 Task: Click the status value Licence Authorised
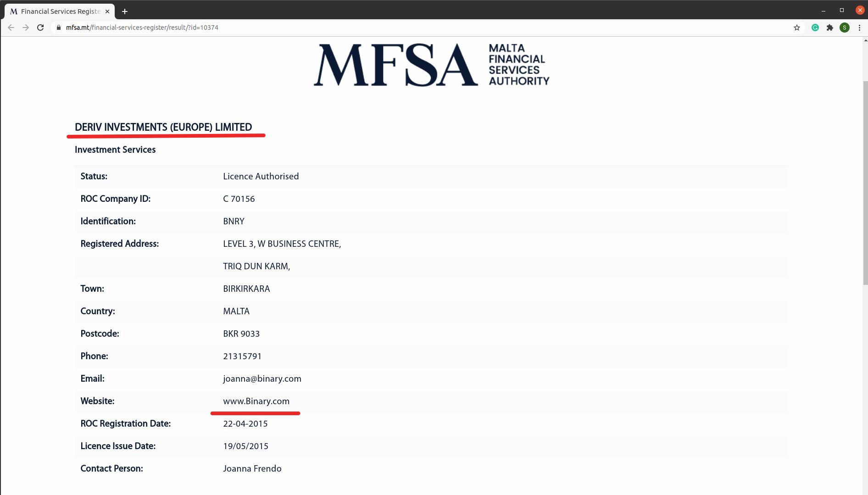[261, 177]
